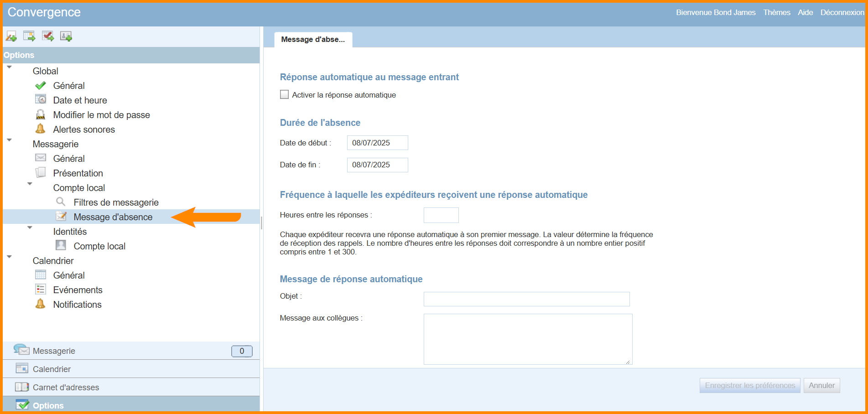This screenshot has height=414, width=868.
Task: Click the Calendrier icon in bottom panel
Action: pos(21,368)
